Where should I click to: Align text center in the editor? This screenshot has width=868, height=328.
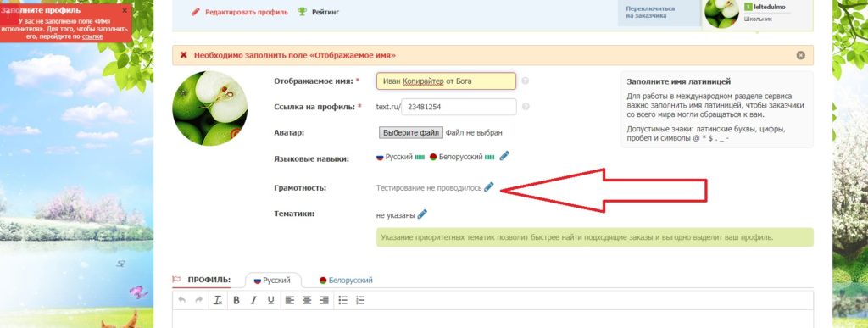pos(307,300)
